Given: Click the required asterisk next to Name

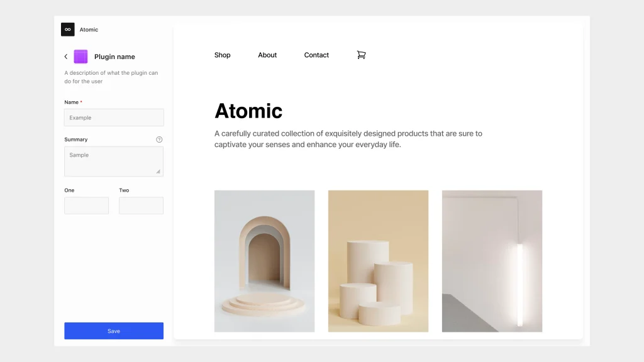Looking at the screenshot, I should 80,101.
